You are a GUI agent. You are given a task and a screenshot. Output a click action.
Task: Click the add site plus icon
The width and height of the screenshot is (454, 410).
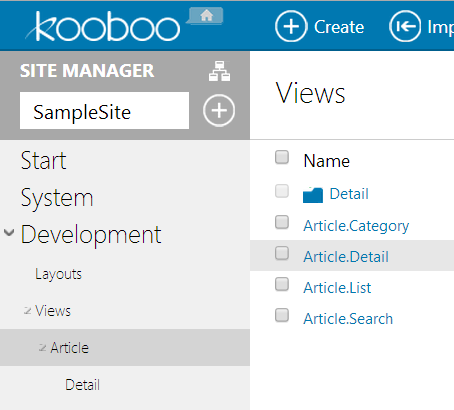point(219,111)
